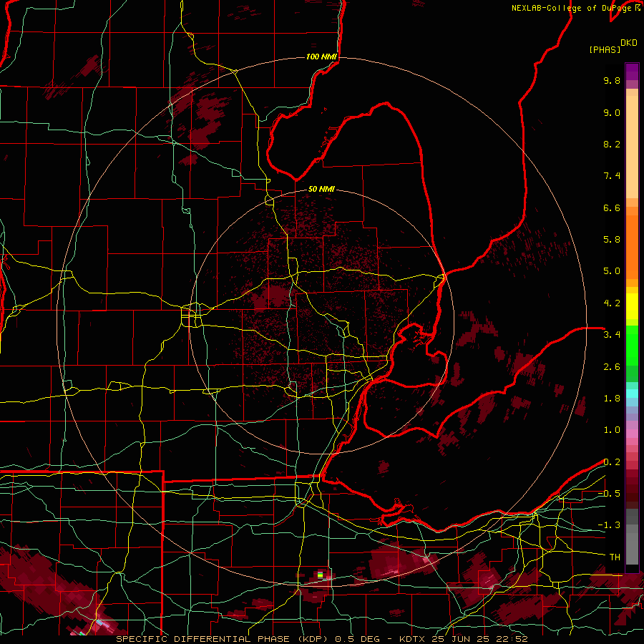Image resolution: width=644 pixels, height=644 pixels.
Task: Click the -0.5 value on color scale
Action: pyautogui.click(x=609, y=494)
